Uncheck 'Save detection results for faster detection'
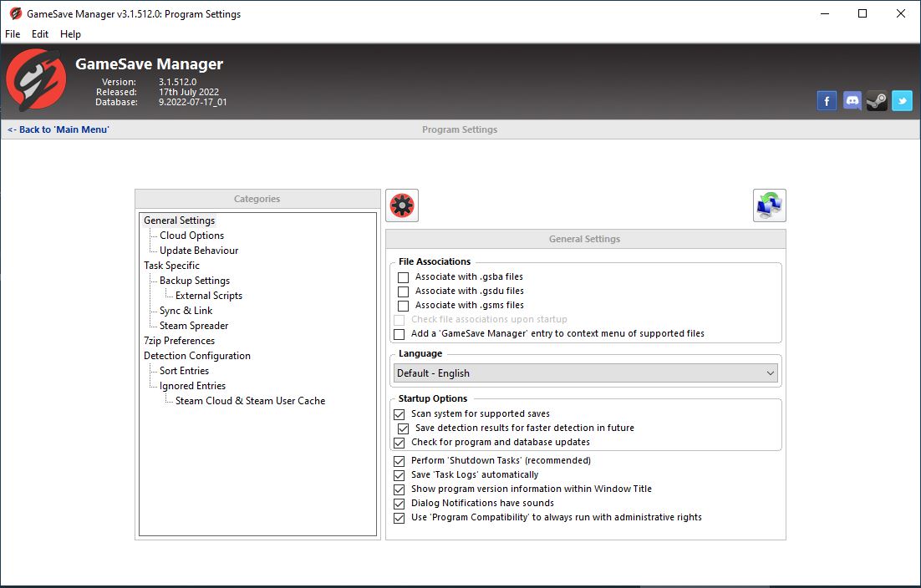Viewport: 921px width, 588px height. [x=403, y=428]
